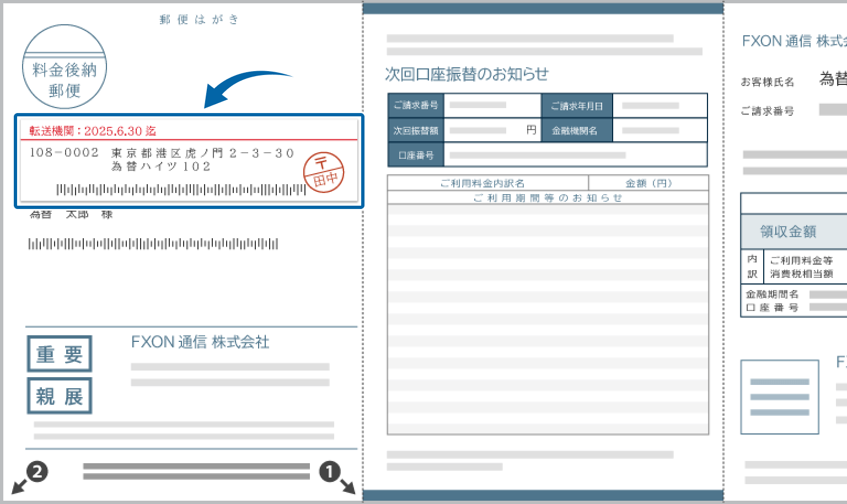
Task: Click the 次回口座振替のお知らせ heading
Action: pos(467,74)
